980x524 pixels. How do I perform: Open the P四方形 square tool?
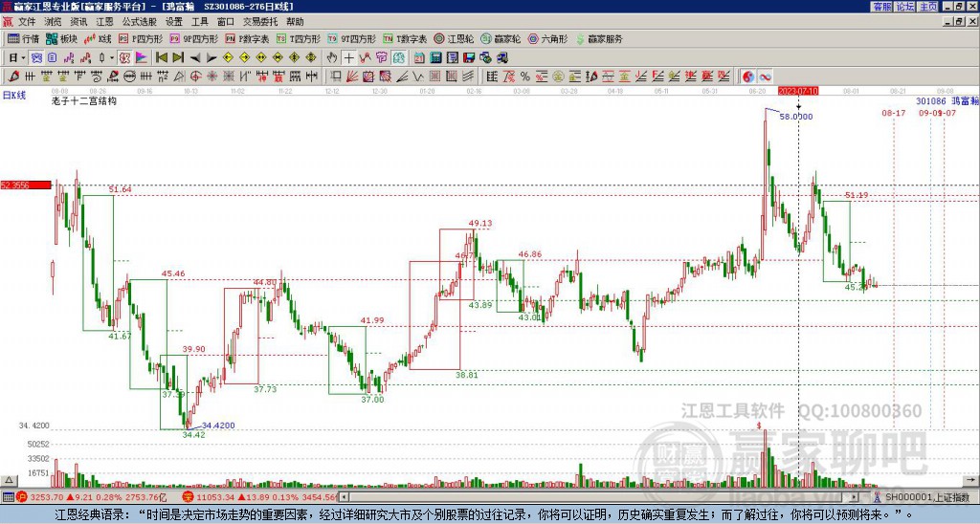(141, 38)
